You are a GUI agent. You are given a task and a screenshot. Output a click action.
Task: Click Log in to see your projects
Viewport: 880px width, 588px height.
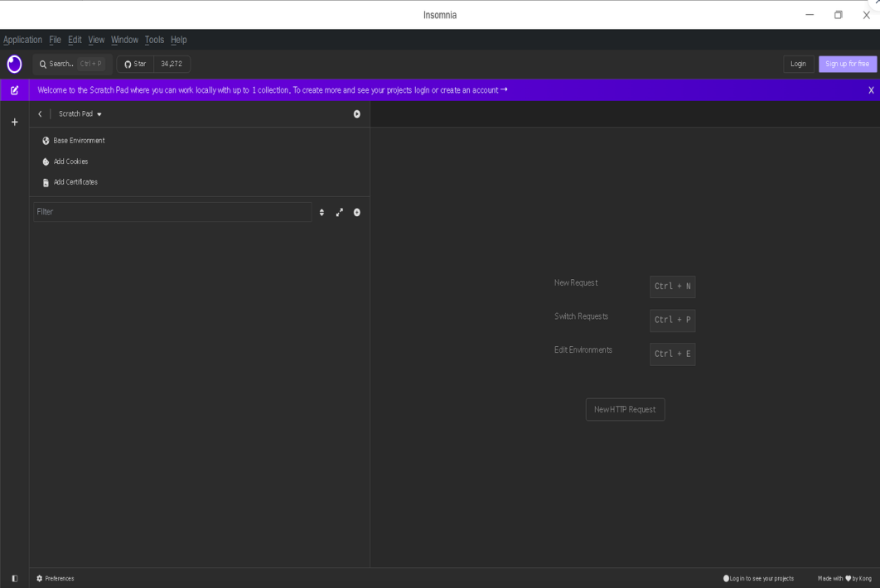click(758, 578)
